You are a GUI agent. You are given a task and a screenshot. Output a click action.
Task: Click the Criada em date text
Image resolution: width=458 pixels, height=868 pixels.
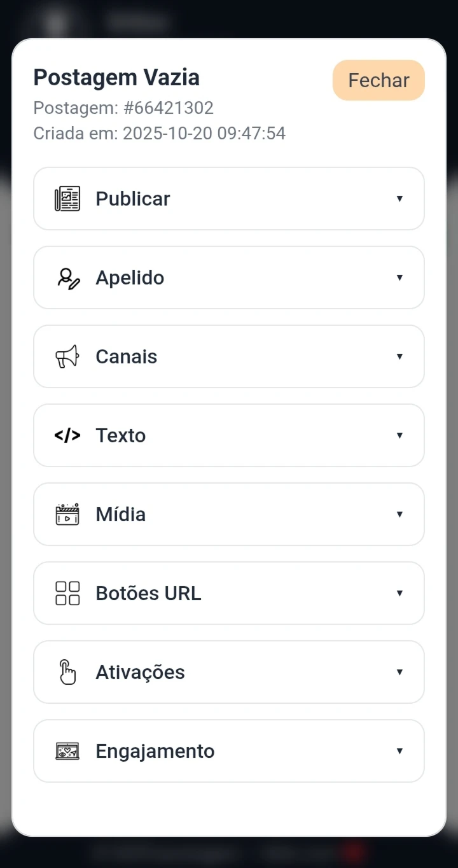[x=159, y=133]
